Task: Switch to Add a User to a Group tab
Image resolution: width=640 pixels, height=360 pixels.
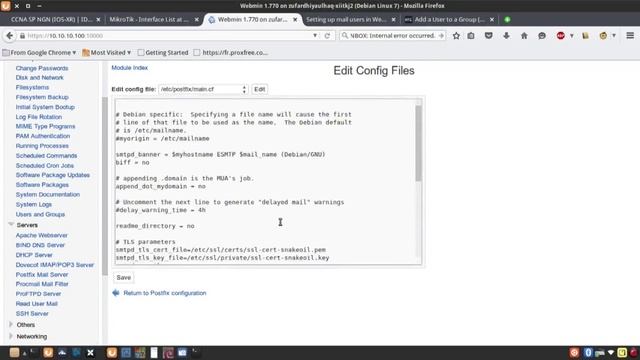Action: coord(449,20)
